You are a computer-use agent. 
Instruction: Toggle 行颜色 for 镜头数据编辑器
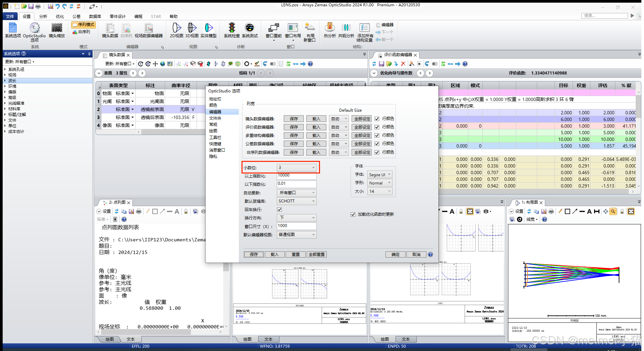[377, 119]
